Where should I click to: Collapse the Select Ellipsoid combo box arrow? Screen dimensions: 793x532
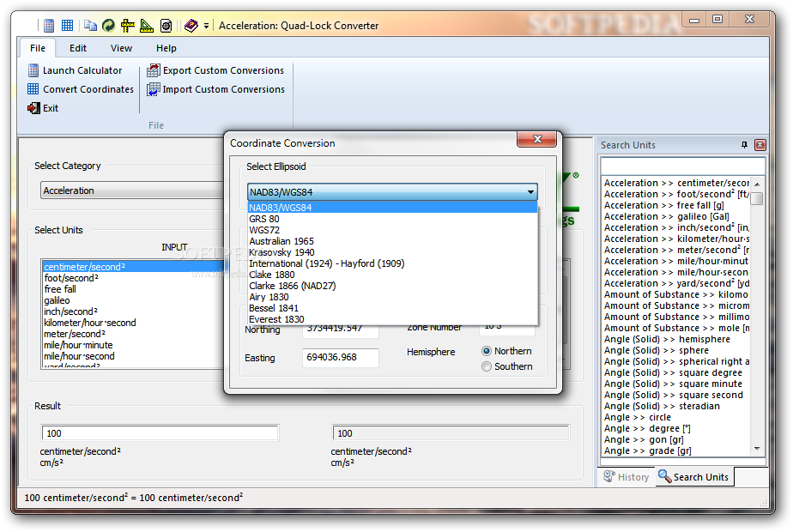[x=530, y=192]
